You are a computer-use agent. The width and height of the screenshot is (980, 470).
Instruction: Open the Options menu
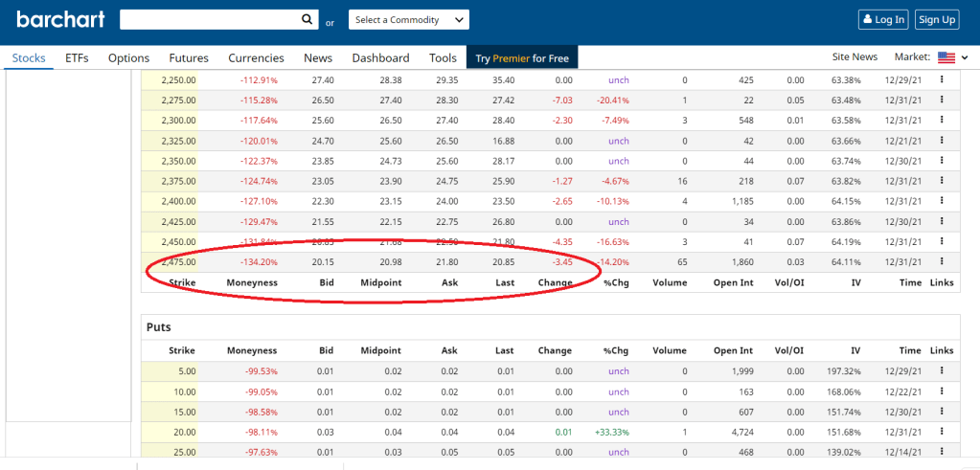[128, 58]
